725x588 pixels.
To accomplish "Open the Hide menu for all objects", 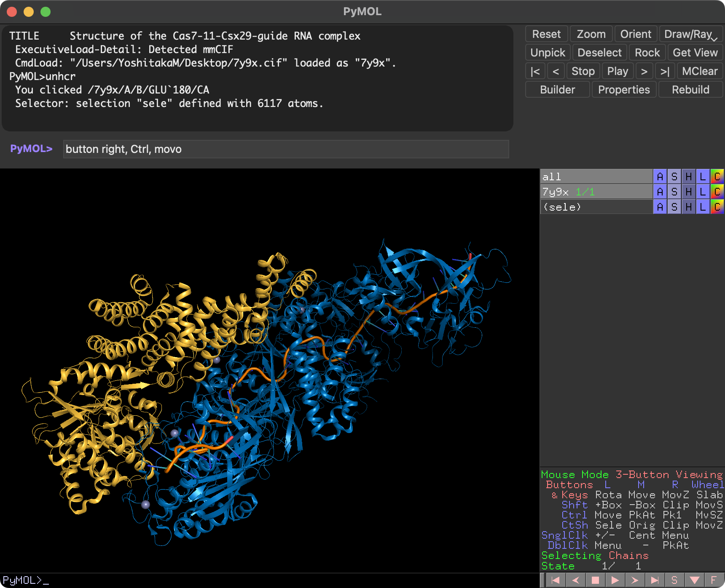I will [x=688, y=176].
